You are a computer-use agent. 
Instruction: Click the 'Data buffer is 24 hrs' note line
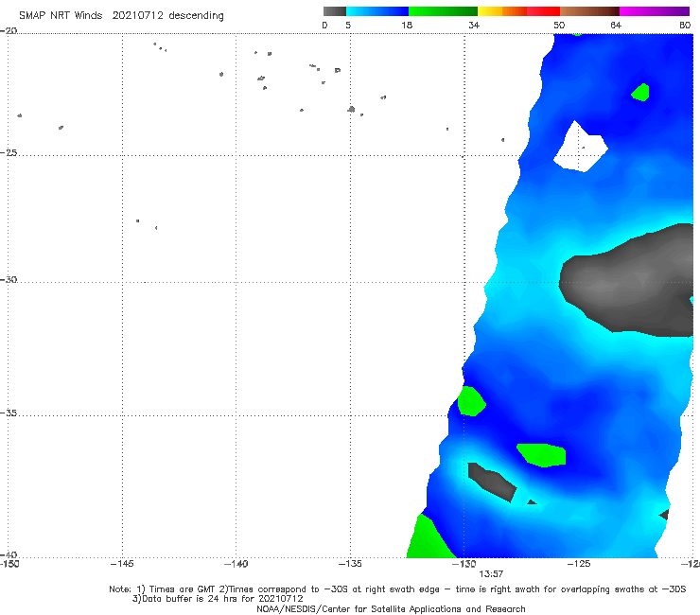[218, 599]
